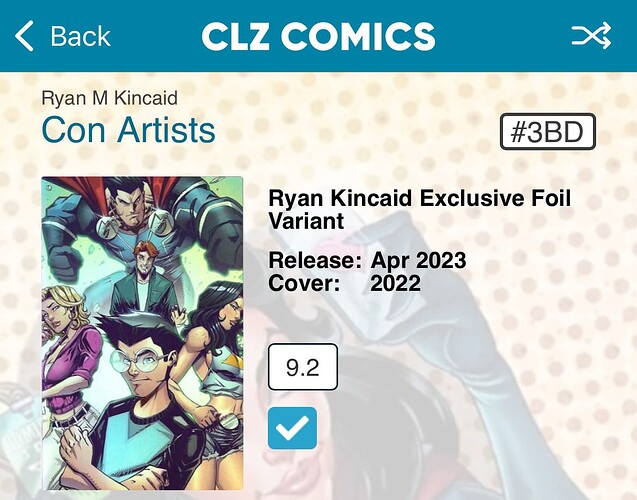Tap the #3BD issue number badge

548,132
